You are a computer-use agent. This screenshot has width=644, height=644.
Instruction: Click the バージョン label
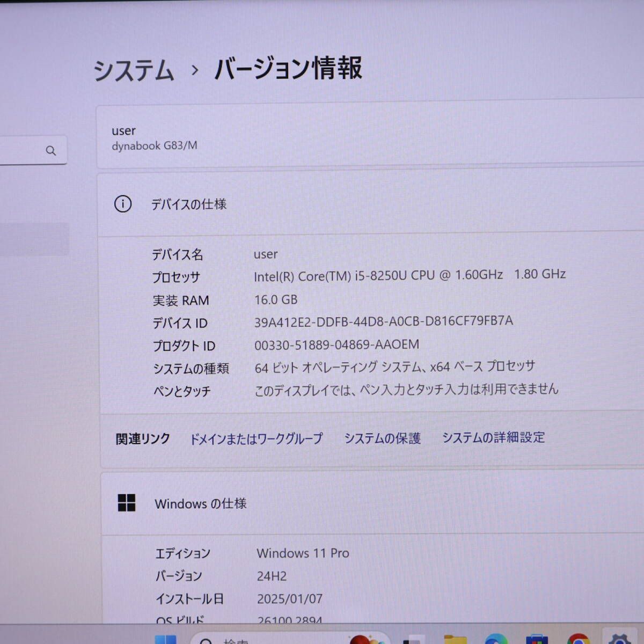coord(179,576)
